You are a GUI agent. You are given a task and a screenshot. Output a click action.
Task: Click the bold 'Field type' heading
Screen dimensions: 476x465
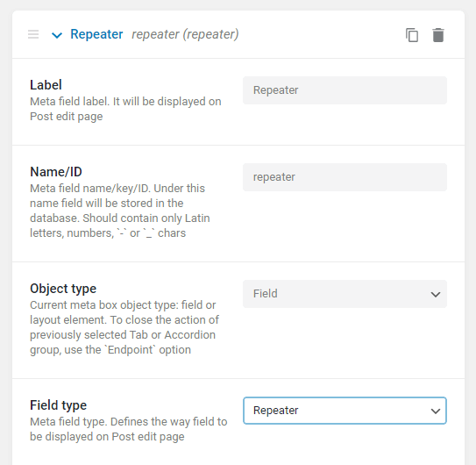pyautogui.click(x=58, y=405)
